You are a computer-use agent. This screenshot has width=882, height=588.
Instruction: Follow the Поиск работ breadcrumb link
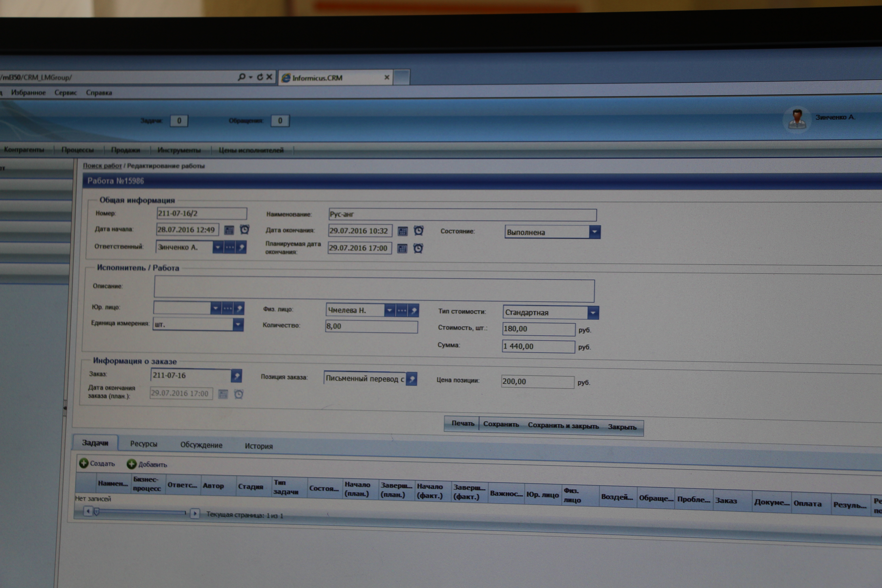pos(102,166)
